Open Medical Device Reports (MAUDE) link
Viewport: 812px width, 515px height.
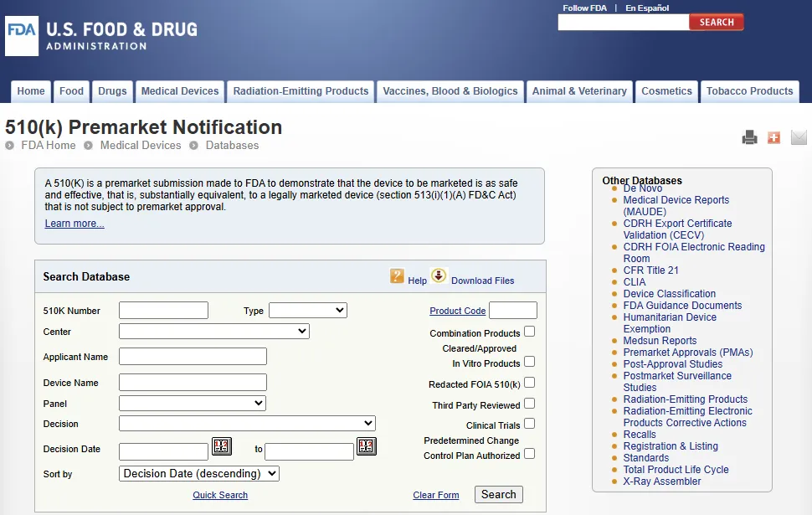coord(676,206)
